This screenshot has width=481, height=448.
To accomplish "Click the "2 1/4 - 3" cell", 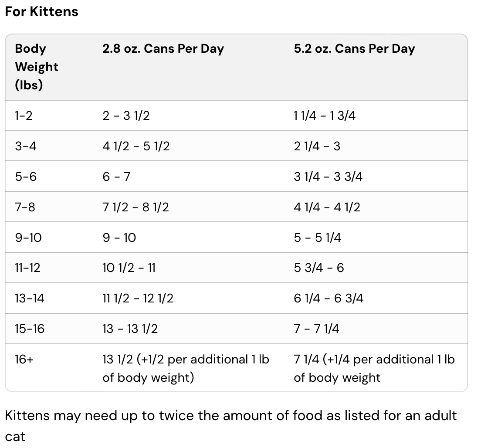I will 317,146.
